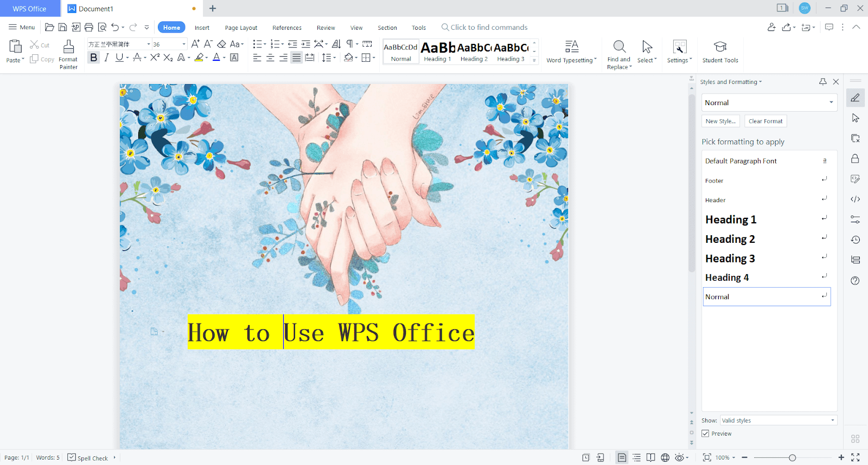Copy the selection to clipboard

42,59
